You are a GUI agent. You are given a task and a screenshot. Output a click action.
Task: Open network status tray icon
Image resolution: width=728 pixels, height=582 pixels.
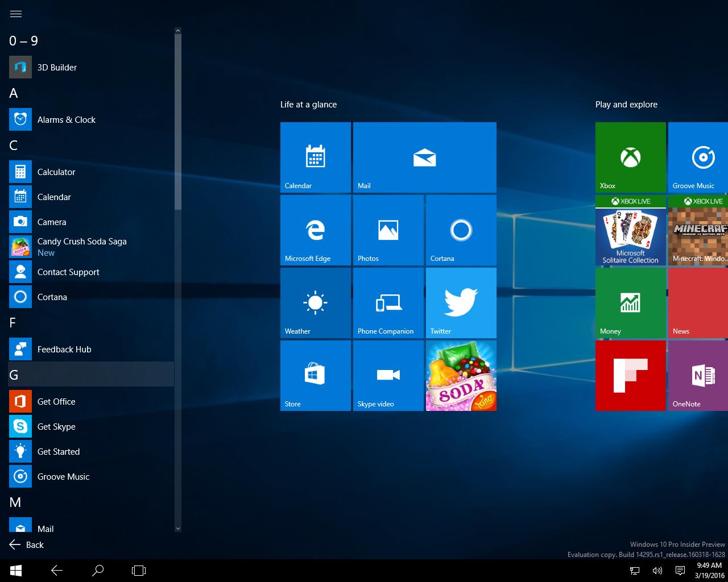(x=635, y=571)
